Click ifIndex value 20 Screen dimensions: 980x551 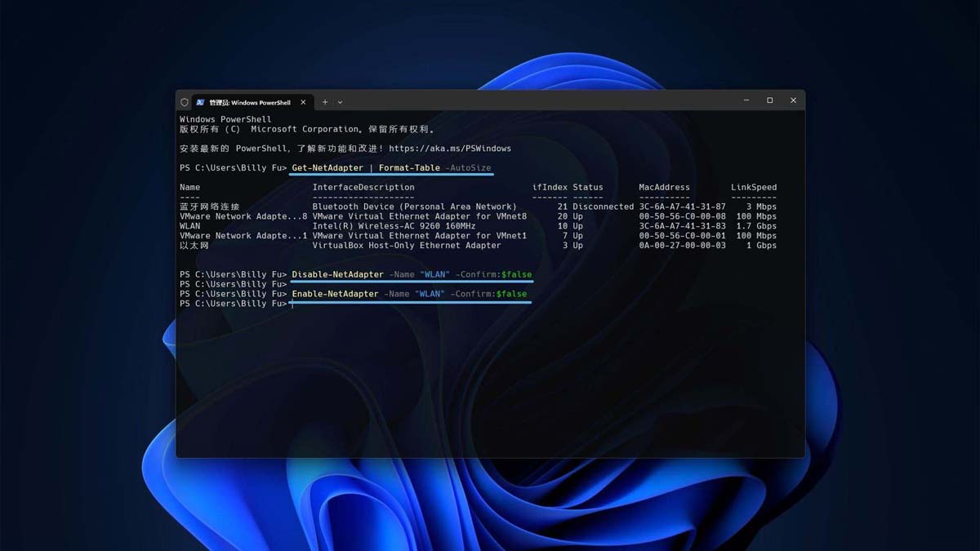pyautogui.click(x=563, y=216)
